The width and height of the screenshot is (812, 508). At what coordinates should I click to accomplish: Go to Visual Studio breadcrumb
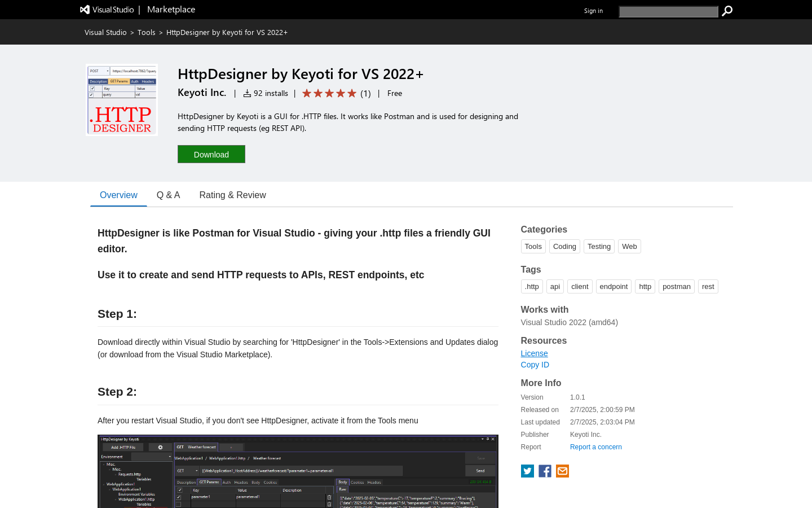pyautogui.click(x=105, y=33)
